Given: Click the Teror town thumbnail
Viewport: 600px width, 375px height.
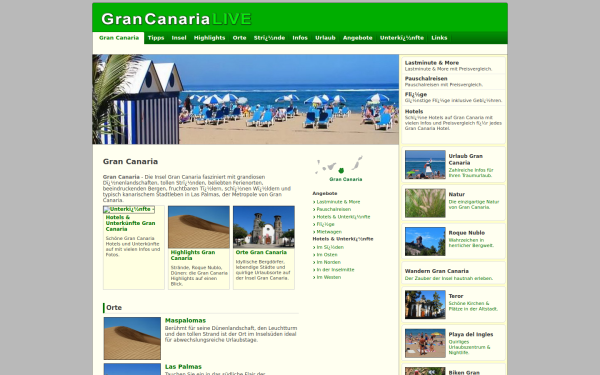Looking at the screenshot, I should [425, 305].
